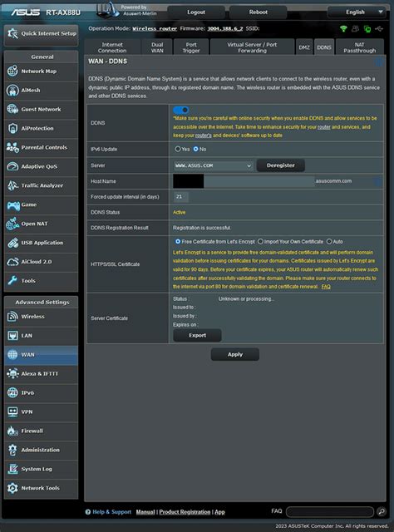Click the Network Tools icon

point(12,488)
